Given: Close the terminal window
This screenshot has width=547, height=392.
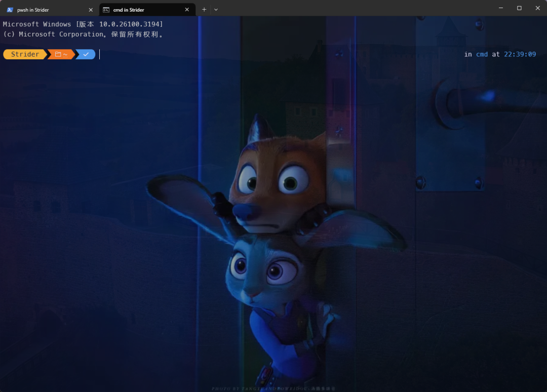Looking at the screenshot, I should (x=537, y=8).
